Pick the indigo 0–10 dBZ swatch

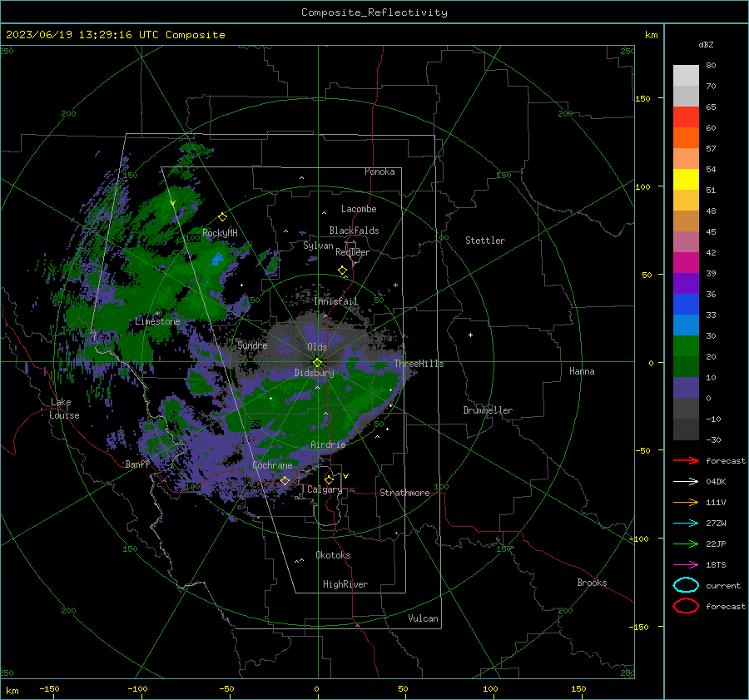686,388
